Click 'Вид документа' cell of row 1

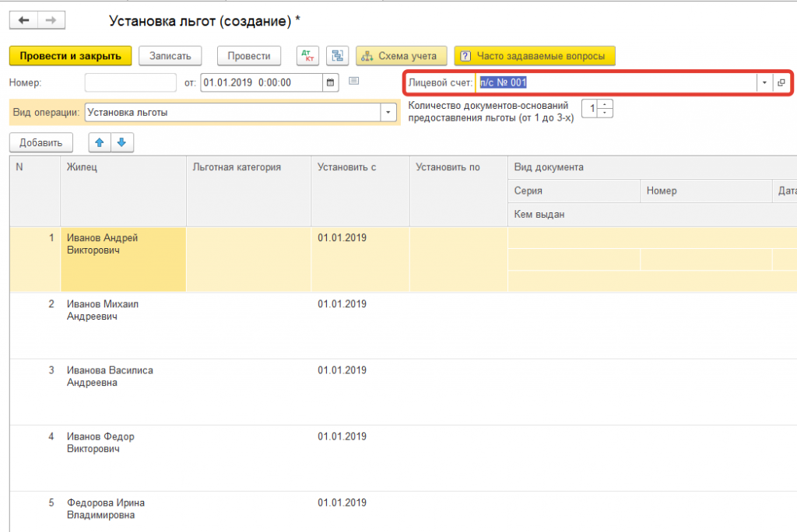652,238
